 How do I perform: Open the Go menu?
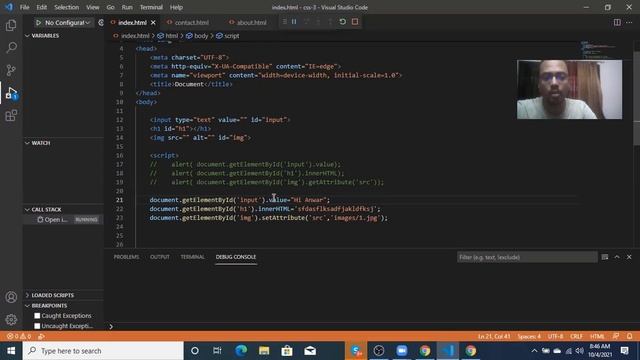[110, 7]
